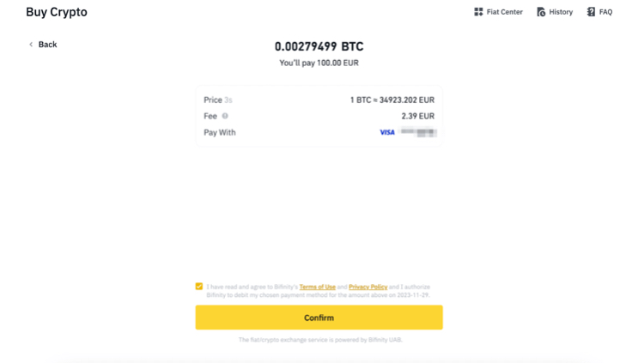Viewport: 644px width, 363px height.
Task: Click the 34923.202 EUR price value
Action: pyautogui.click(x=407, y=100)
